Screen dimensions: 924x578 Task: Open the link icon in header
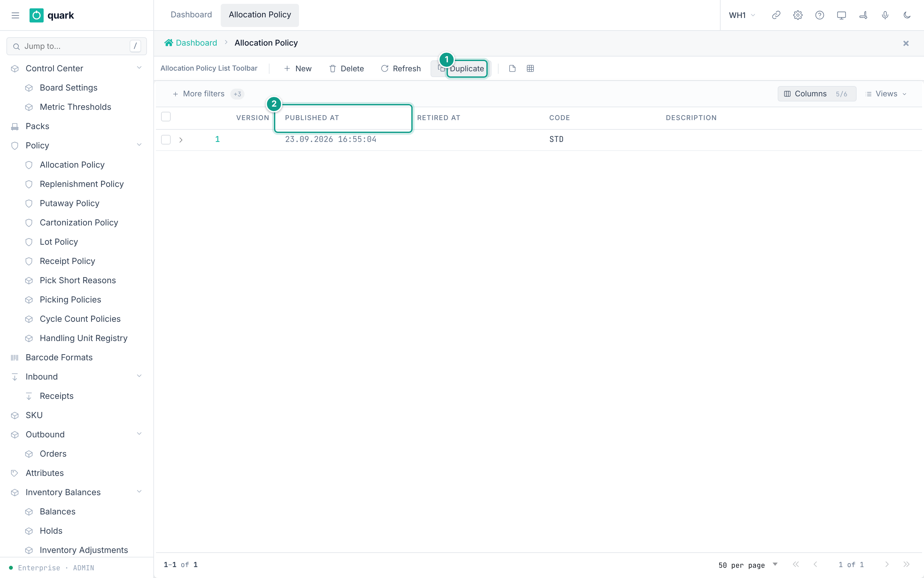(x=776, y=15)
